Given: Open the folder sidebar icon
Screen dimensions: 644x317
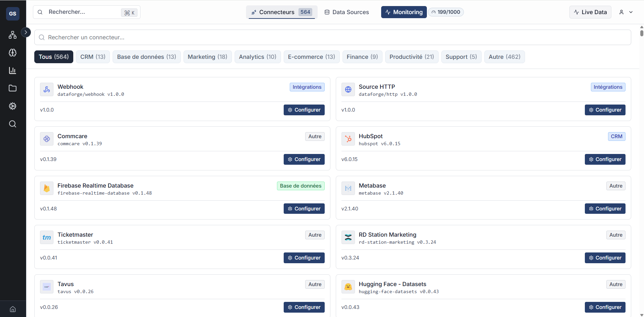Looking at the screenshot, I should [13, 88].
